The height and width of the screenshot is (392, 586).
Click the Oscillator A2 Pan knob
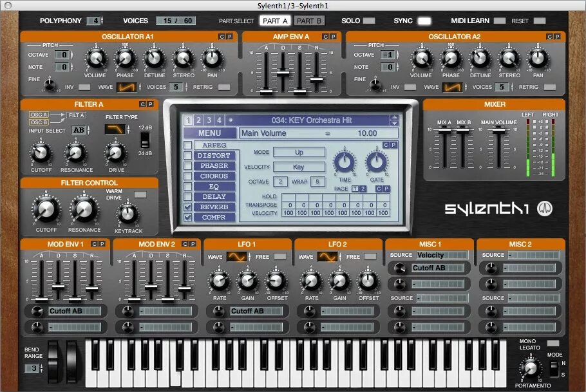(x=538, y=59)
